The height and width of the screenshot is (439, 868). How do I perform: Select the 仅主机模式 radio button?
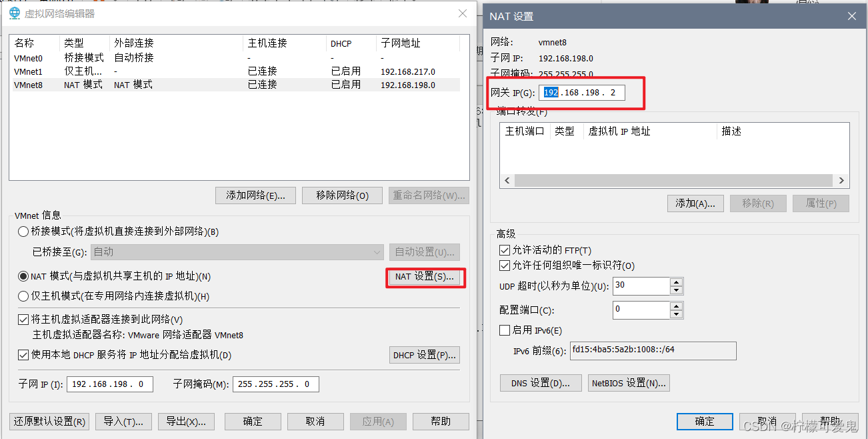pyautogui.click(x=23, y=296)
